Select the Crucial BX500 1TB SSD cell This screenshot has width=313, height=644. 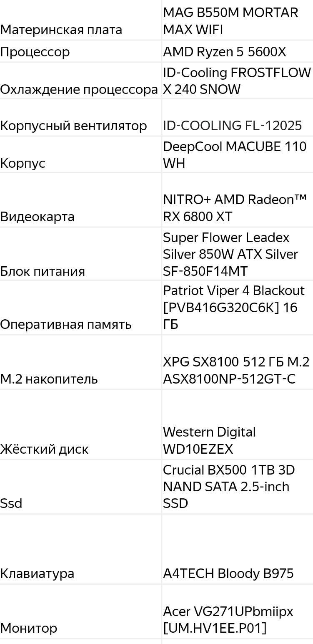coord(229,487)
